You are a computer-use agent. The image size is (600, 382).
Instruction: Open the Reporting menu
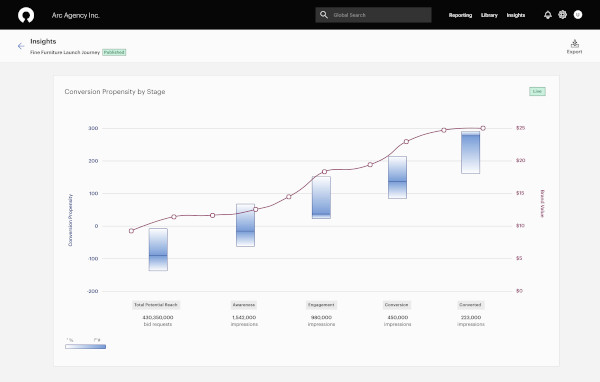pos(460,15)
